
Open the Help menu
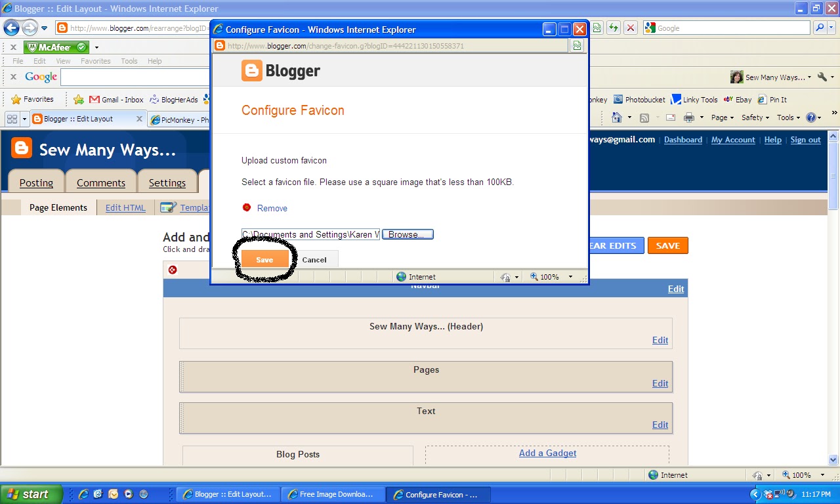[x=154, y=61]
